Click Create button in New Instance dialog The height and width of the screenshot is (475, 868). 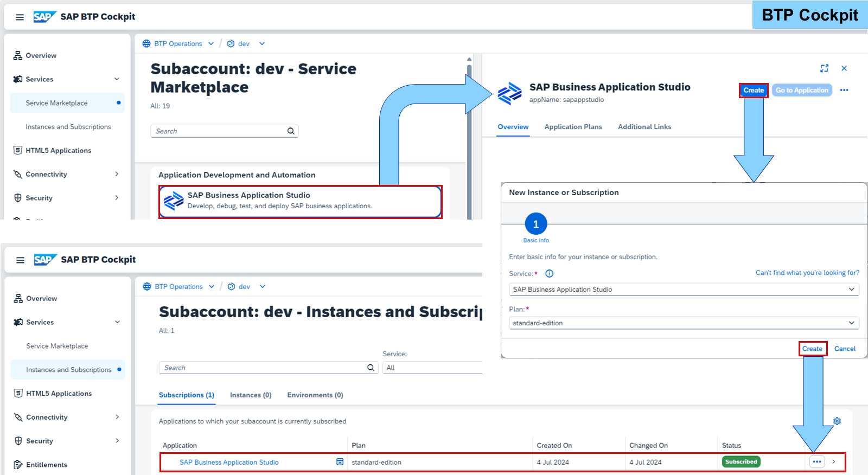tap(812, 349)
